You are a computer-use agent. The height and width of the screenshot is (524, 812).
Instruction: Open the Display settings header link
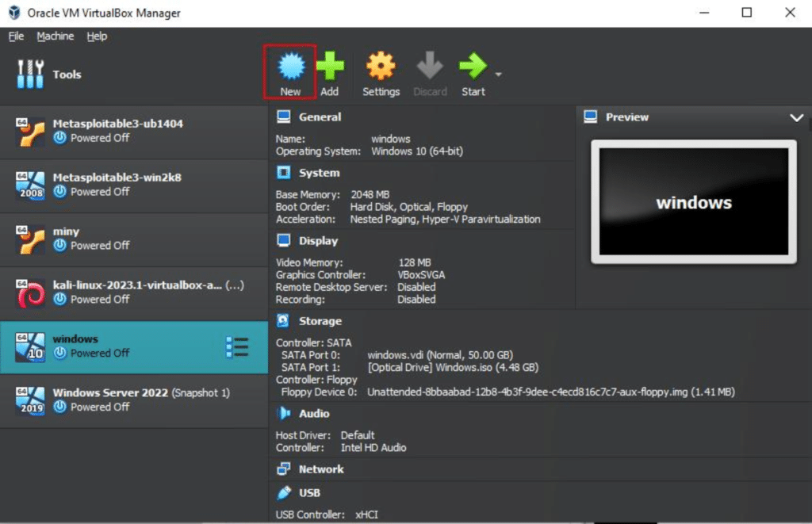coord(318,241)
